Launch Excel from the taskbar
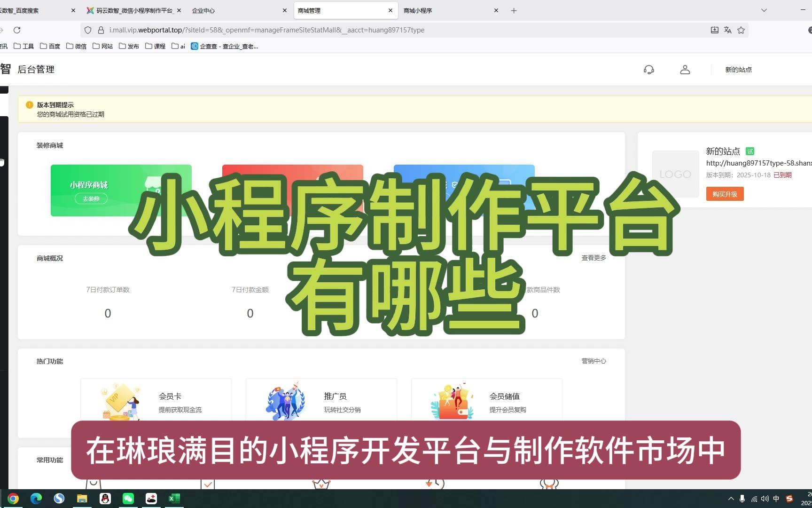The width and height of the screenshot is (812, 508). point(174,499)
